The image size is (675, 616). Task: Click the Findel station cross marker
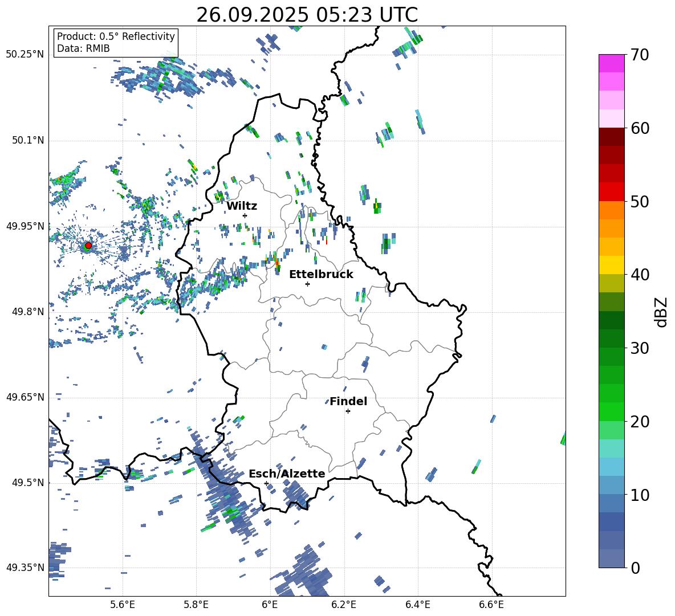pyautogui.click(x=348, y=411)
